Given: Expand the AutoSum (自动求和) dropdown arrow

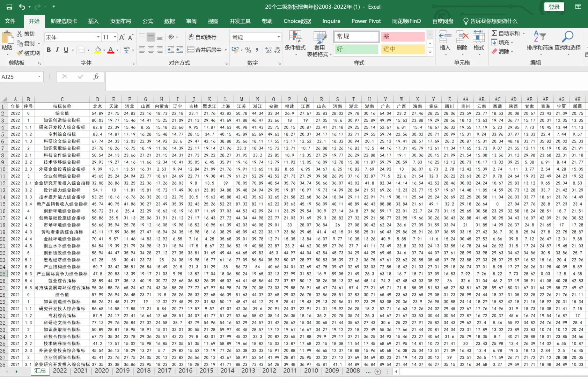Looking at the screenshot, I should pyautogui.click(x=524, y=34).
